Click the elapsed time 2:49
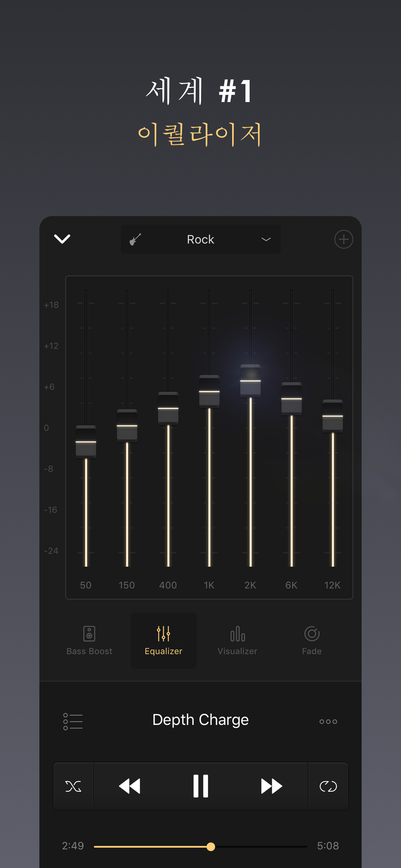Screen dimensions: 401x868 tap(73, 846)
